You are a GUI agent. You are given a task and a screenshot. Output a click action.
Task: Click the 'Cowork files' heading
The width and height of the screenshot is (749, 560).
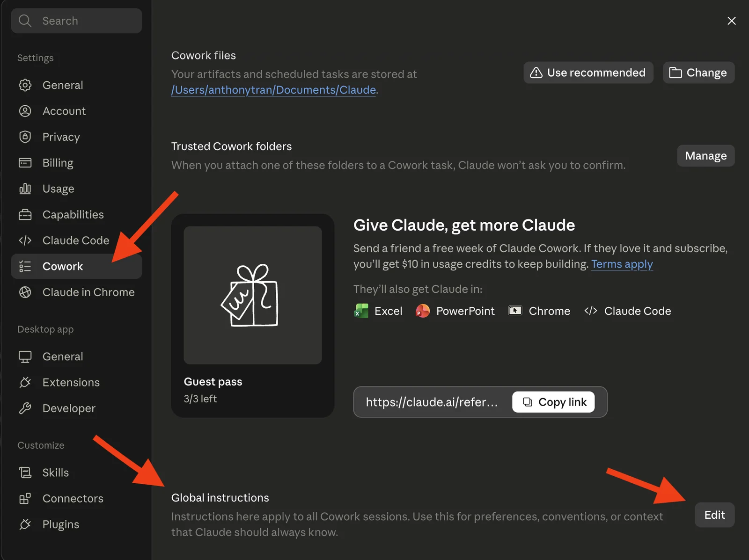pyautogui.click(x=204, y=55)
